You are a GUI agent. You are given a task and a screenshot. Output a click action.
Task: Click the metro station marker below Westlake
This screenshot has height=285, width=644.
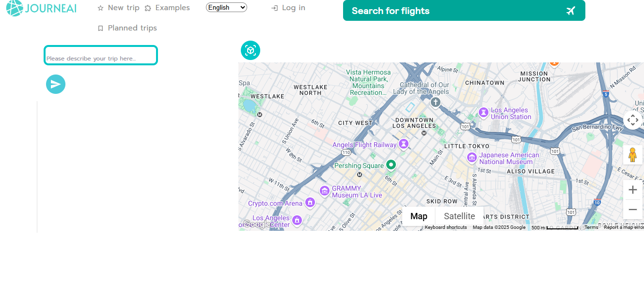[x=260, y=115]
